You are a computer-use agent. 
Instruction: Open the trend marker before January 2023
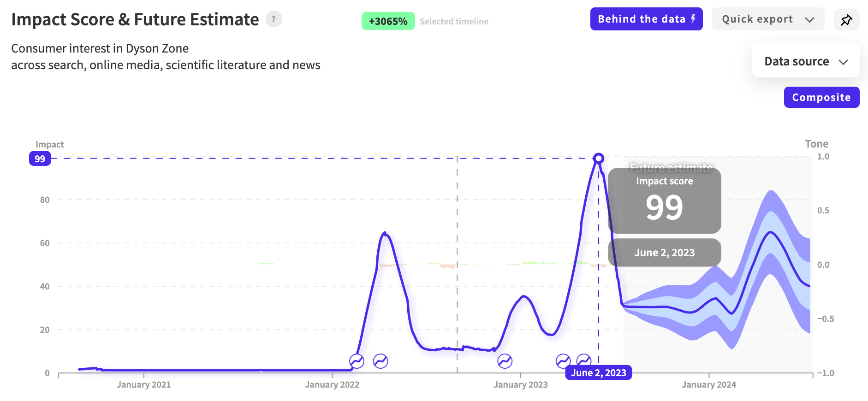click(505, 361)
